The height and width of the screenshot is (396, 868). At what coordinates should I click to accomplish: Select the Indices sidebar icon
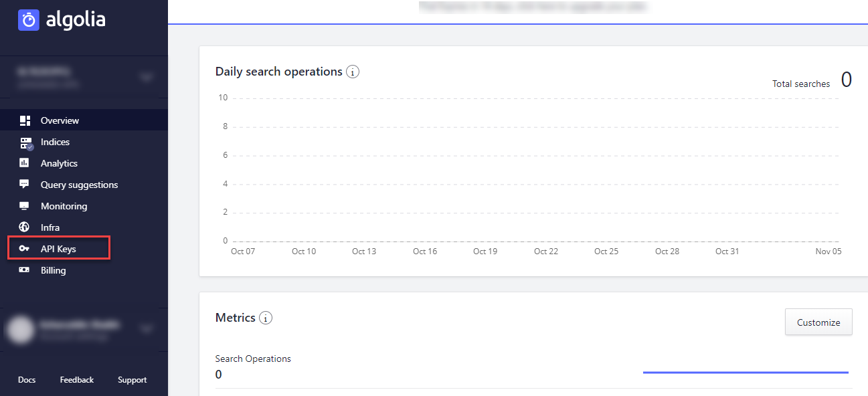[25, 142]
